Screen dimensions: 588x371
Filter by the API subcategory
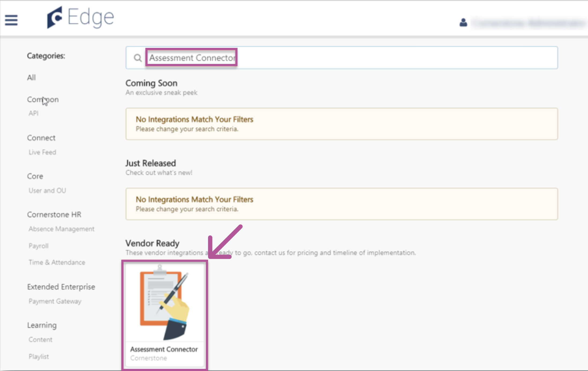point(33,113)
